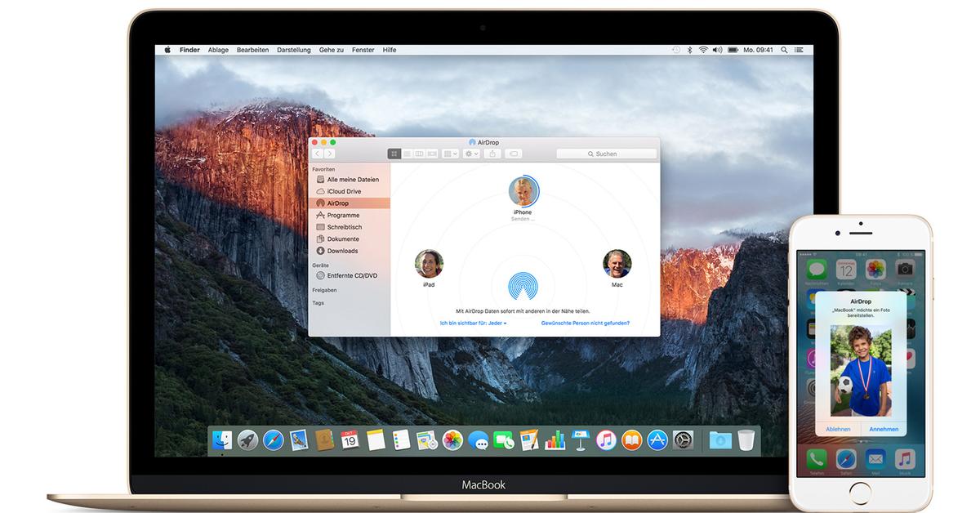The width and height of the screenshot is (980, 513).
Task: Select the iPhone AirDrop recipient
Action: [x=523, y=191]
